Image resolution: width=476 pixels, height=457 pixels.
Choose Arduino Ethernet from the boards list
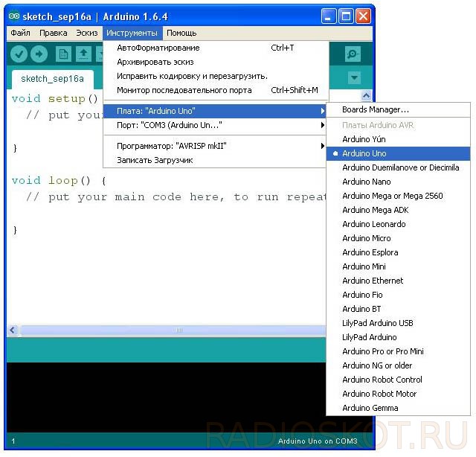(398, 281)
